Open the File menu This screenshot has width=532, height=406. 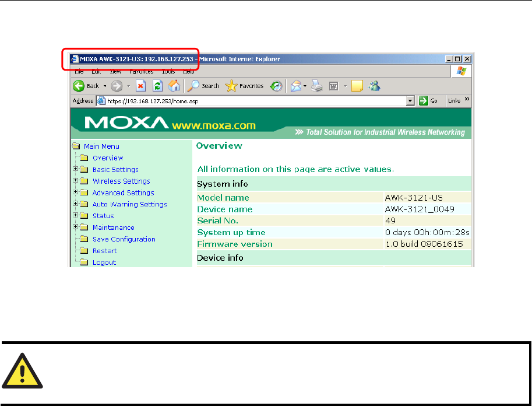79,72
